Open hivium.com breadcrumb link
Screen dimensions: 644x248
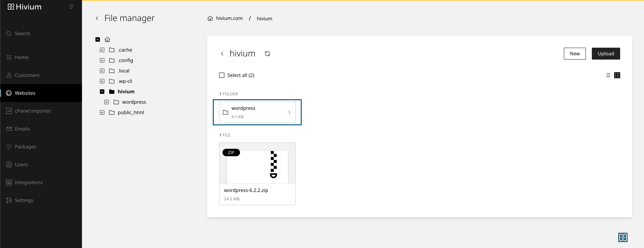click(229, 18)
